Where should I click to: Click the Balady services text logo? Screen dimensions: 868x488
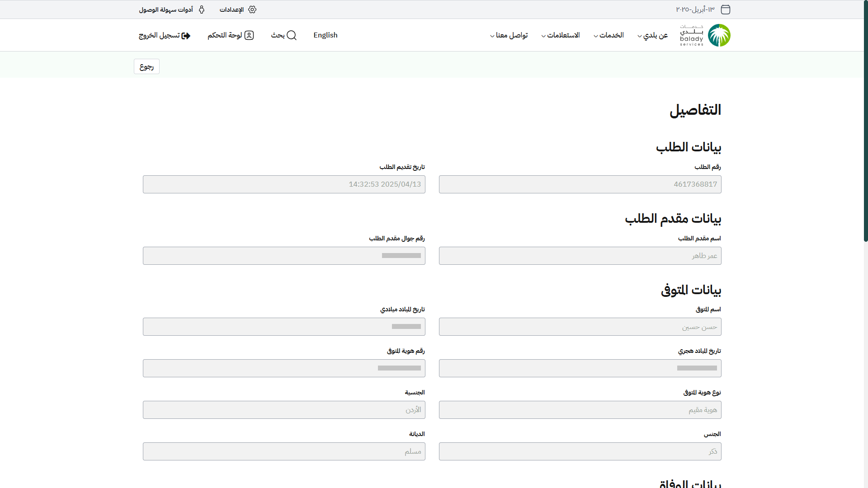point(692,35)
